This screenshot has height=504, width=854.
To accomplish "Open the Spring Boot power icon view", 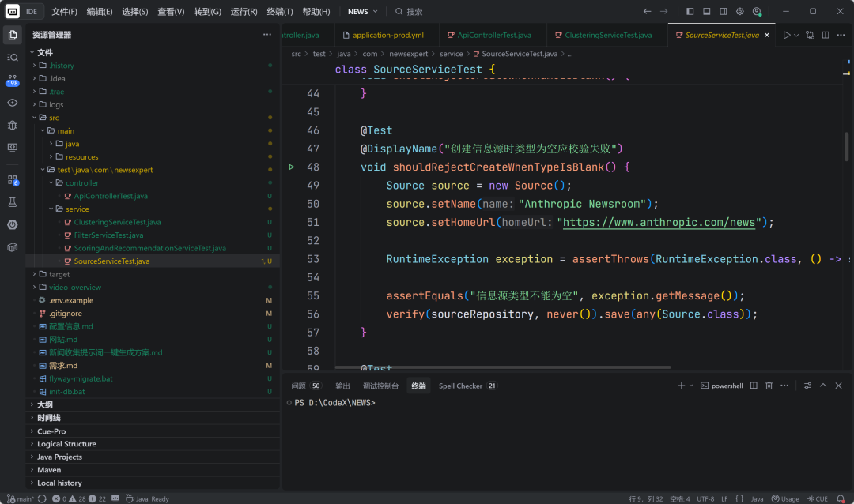I will (13, 225).
